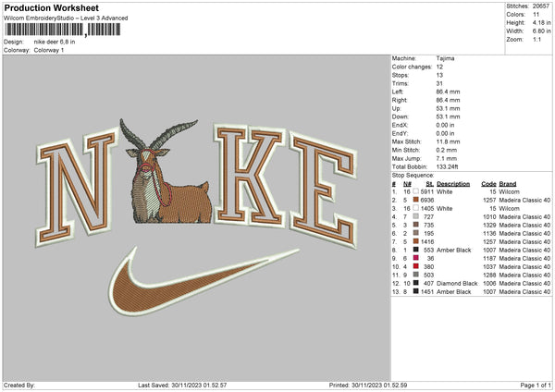Screen dimensions: 555x392
Task: Click 'Wilcom EmbroideryStudio – Level 3 Advanced' text
Action: (66, 18)
